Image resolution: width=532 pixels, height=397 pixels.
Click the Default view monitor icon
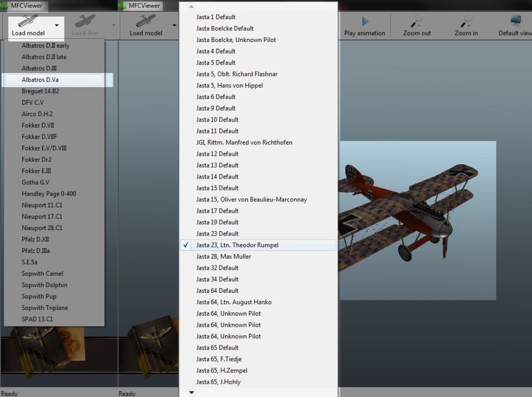516,21
